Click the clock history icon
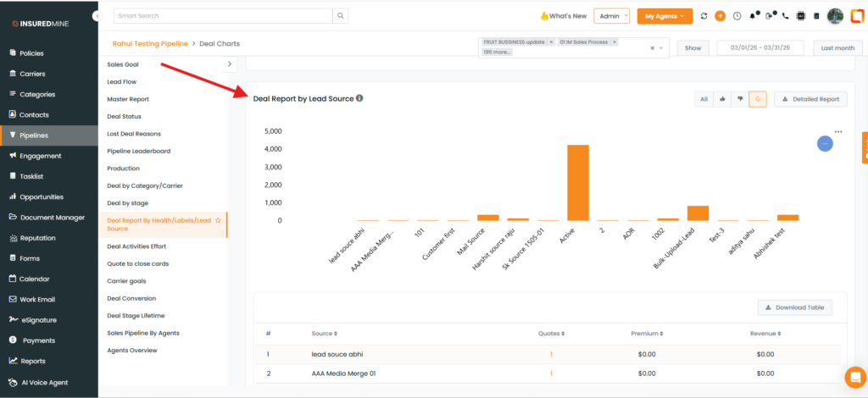868x398 pixels. coord(737,16)
